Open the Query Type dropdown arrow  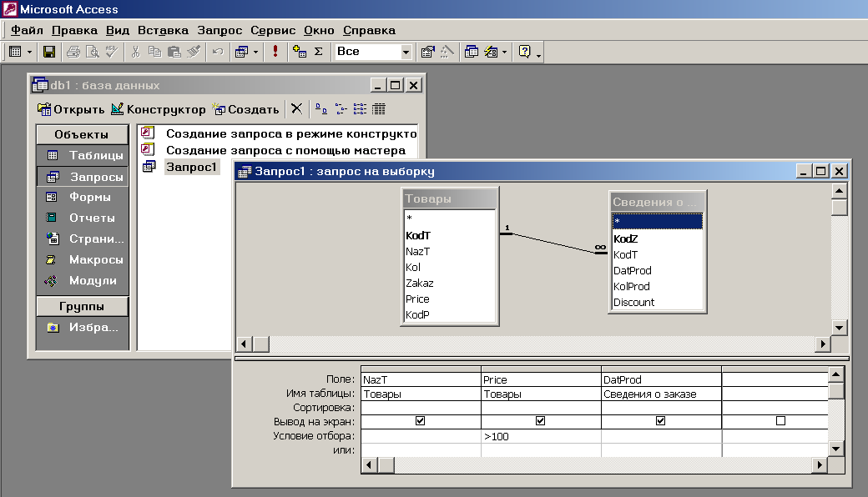(255, 52)
